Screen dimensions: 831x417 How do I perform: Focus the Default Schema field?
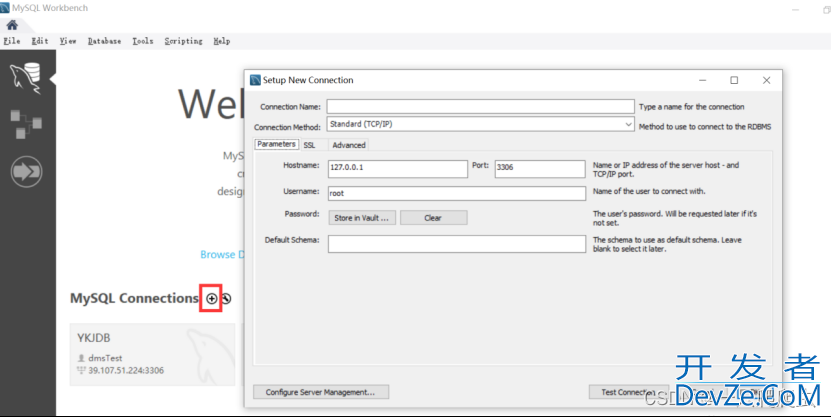457,244
